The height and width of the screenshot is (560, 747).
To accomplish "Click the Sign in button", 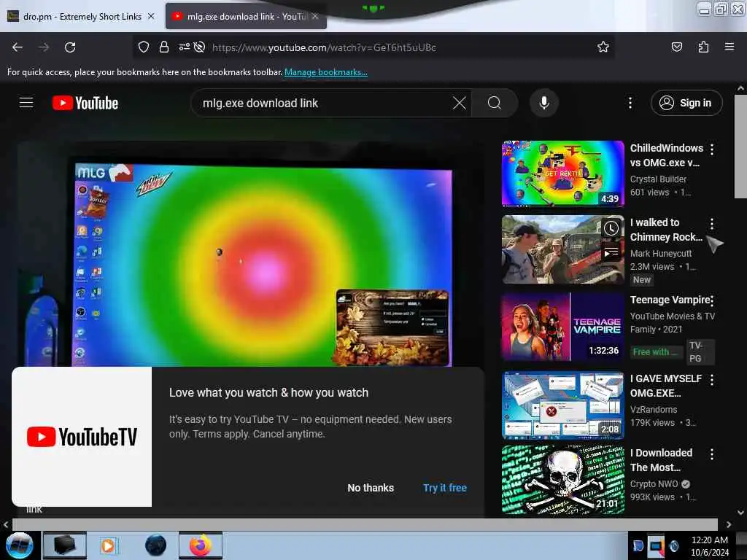I will point(686,103).
